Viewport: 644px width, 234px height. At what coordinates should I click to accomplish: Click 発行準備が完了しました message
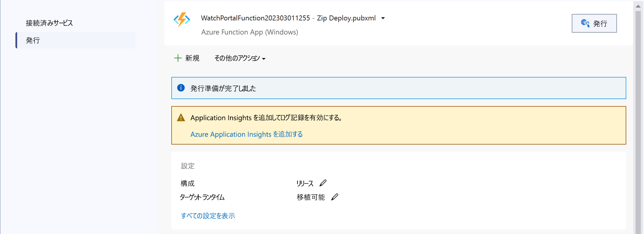pyautogui.click(x=223, y=88)
